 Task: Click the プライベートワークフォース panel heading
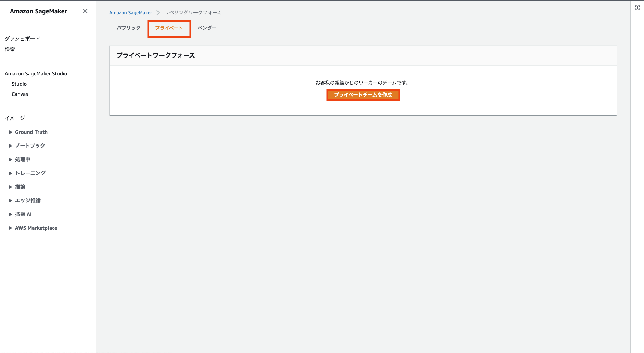[156, 55]
